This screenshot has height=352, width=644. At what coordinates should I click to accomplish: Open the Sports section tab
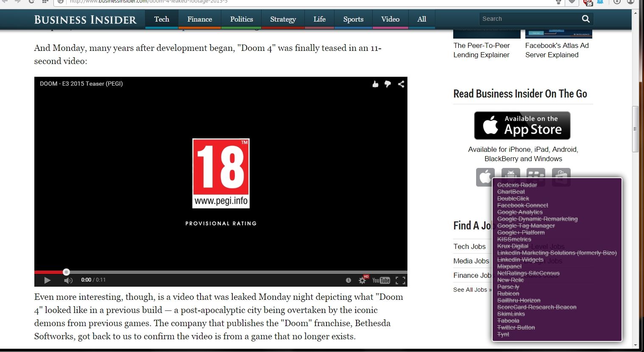coord(353,20)
